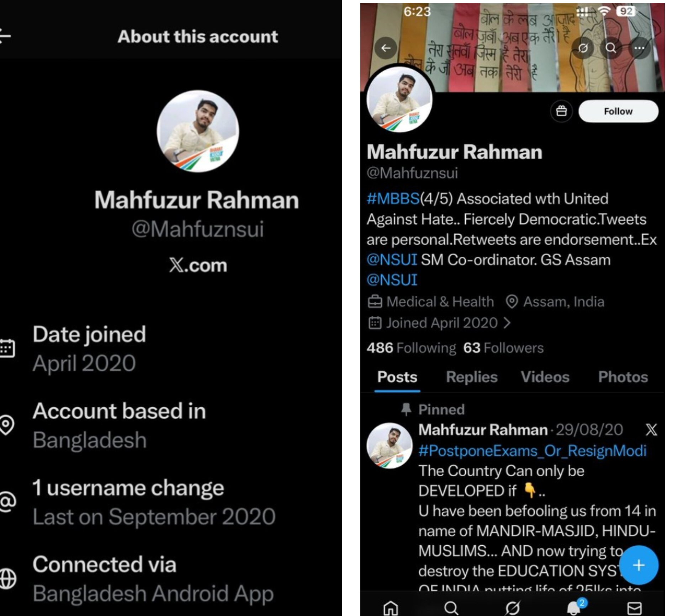The image size is (683, 616).
Task: Open Search in bottom navigation bar
Action: [x=451, y=607]
